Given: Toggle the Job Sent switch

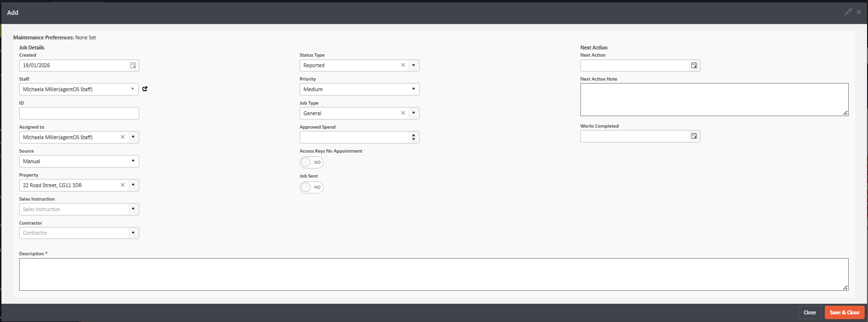Looking at the screenshot, I should pyautogui.click(x=311, y=187).
